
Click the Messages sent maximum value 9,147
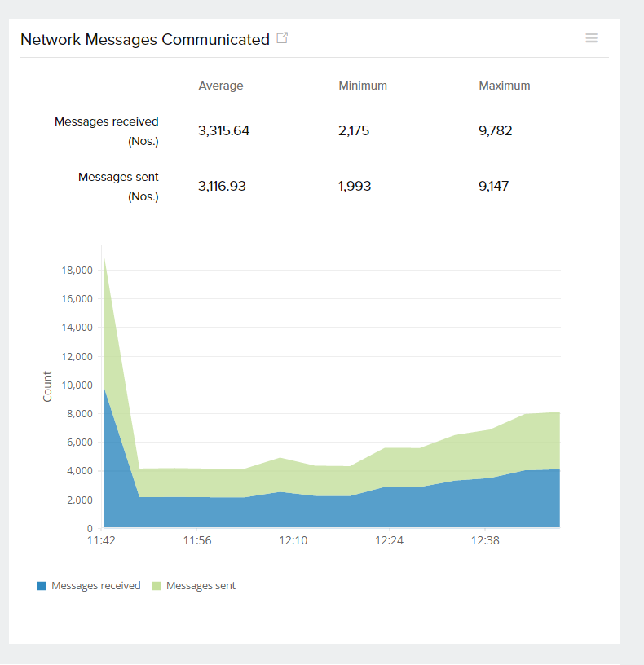click(x=494, y=186)
